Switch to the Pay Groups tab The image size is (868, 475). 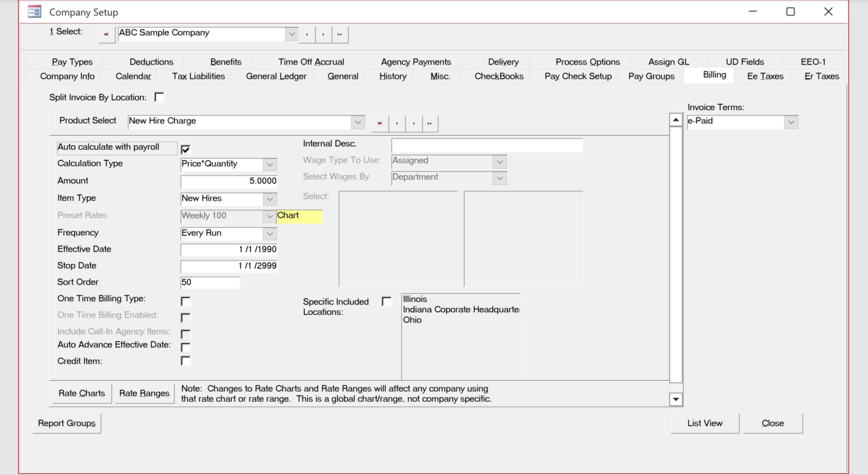(651, 76)
